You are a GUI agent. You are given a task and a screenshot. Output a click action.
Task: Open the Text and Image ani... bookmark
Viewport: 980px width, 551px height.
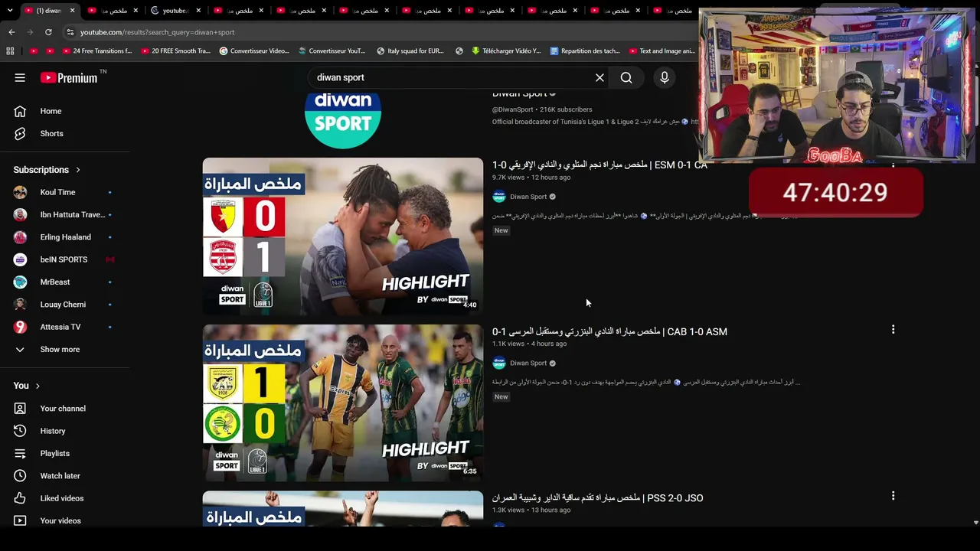[x=661, y=51]
